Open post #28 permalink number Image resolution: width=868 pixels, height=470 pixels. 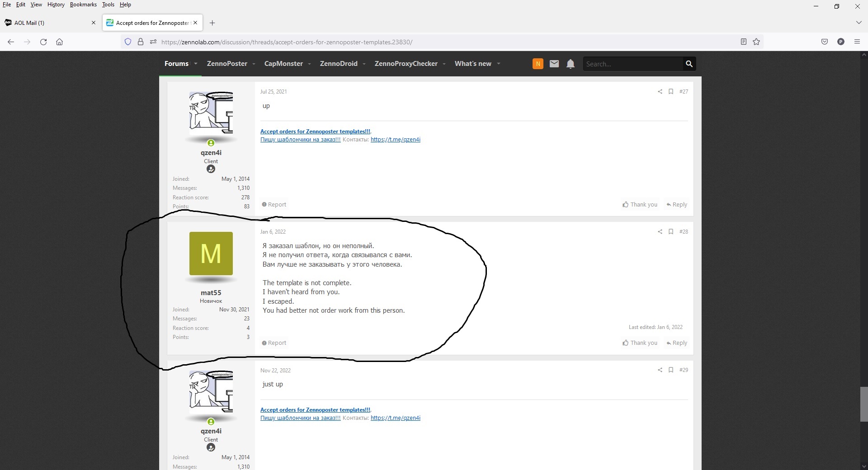click(684, 232)
